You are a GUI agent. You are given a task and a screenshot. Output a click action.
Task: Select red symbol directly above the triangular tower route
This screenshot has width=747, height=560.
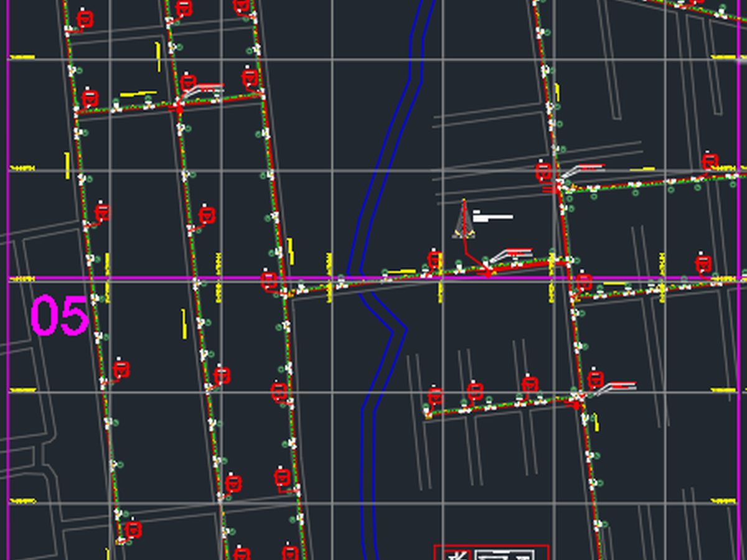coord(435,260)
